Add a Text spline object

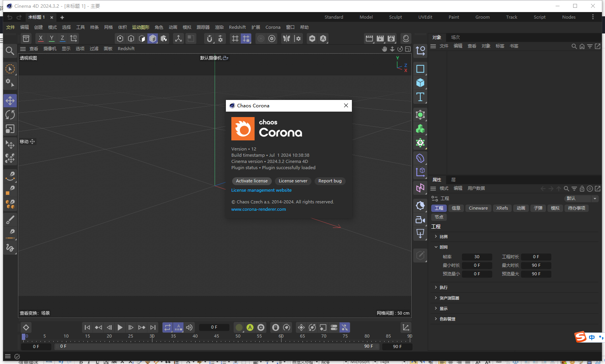click(420, 97)
